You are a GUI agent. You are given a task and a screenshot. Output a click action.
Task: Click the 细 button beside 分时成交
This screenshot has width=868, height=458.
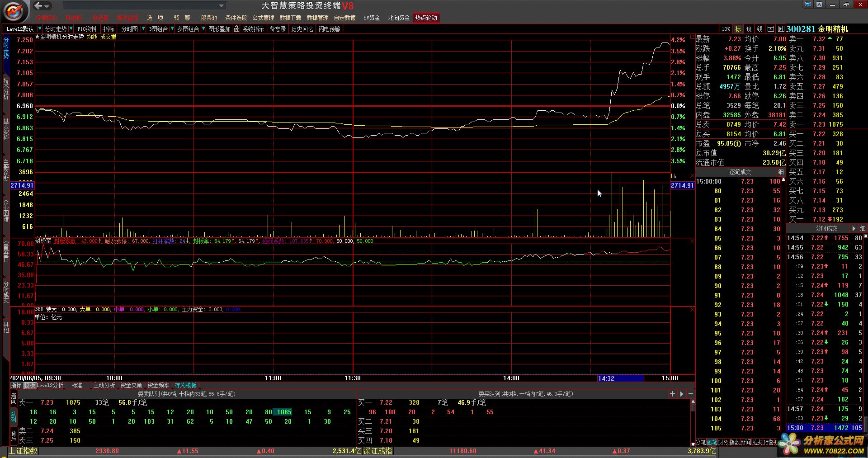(x=862, y=228)
